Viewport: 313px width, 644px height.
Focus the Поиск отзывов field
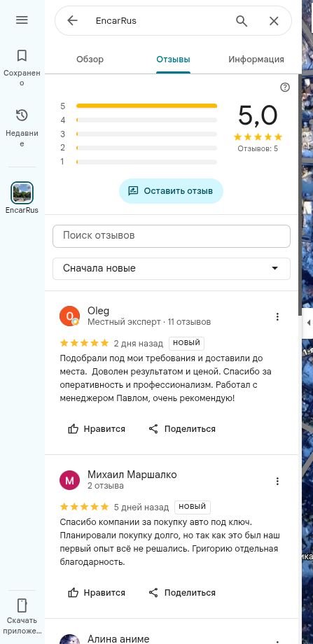[172, 236]
